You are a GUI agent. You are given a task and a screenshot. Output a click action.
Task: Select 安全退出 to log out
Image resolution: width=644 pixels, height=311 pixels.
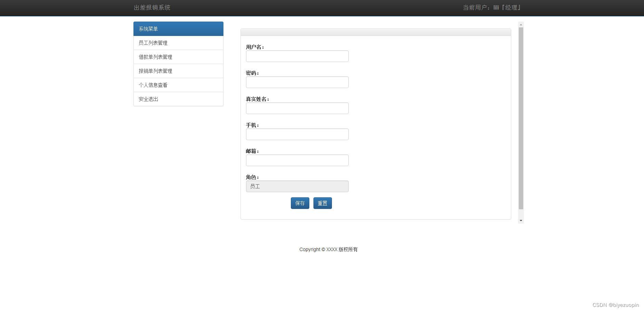[x=178, y=99]
